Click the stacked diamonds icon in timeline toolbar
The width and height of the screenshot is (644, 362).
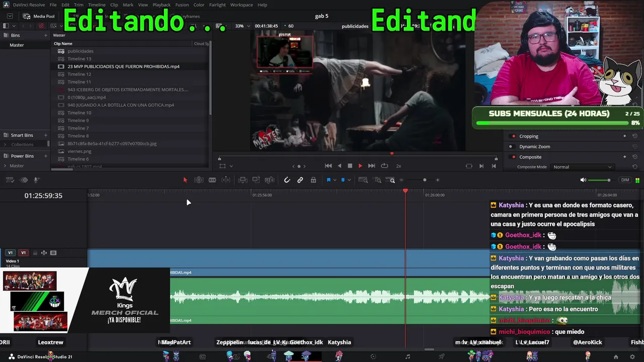tap(24, 180)
